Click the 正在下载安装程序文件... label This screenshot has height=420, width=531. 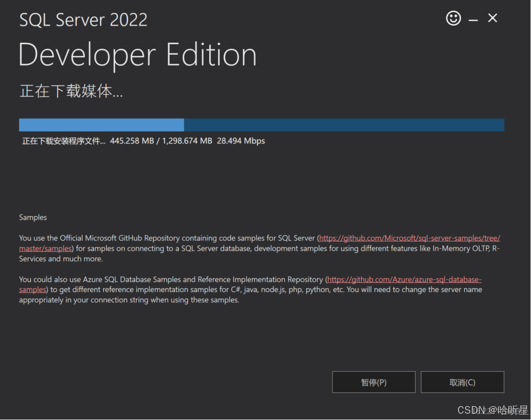point(64,141)
